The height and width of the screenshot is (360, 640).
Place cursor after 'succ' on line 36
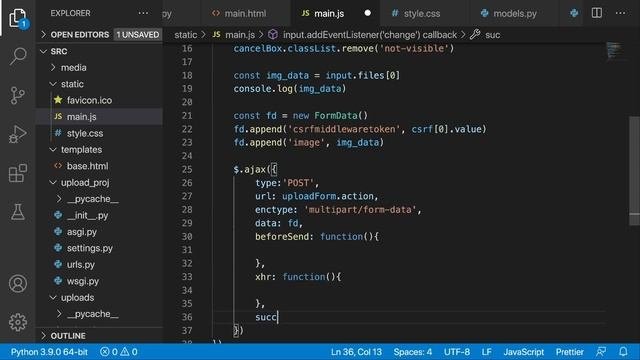tap(278, 317)
